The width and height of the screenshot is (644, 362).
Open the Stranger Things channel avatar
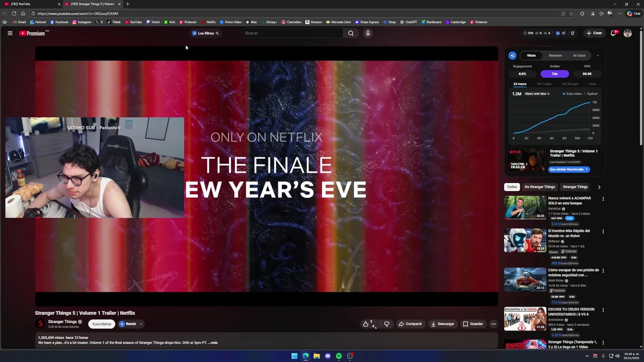[x=40, y=324]
